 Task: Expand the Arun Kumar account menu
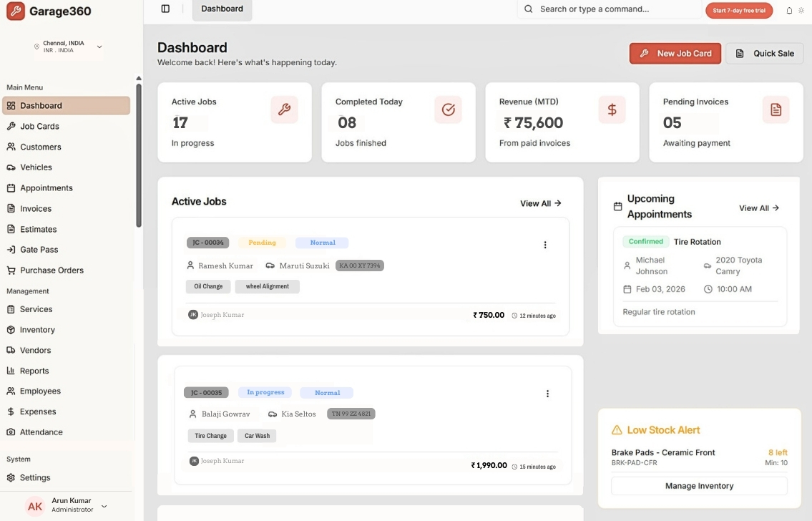(x=104, y=506)
